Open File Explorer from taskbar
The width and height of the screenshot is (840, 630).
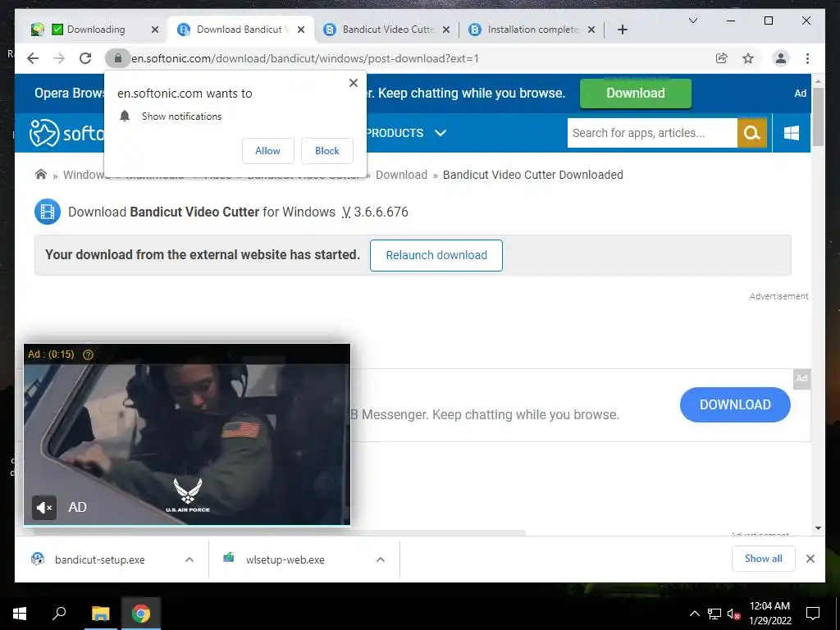[100, 614]
